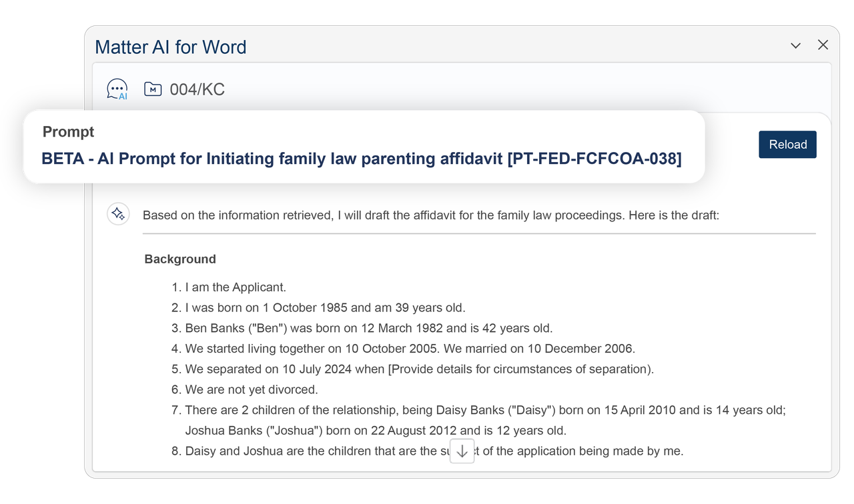This screenshot has width=854, height=504.
Task: Select the "We are not yet divorced" line
Action: (251, 389)
